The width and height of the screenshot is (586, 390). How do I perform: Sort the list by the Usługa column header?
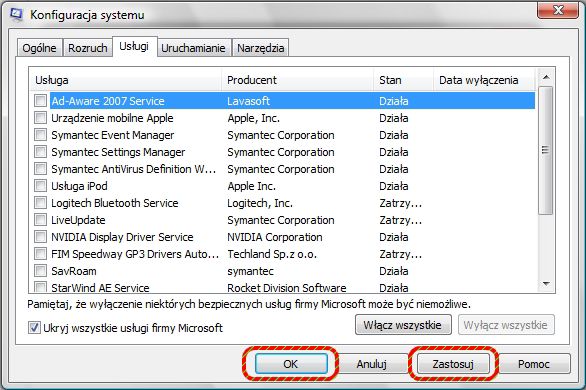[125, 80]
